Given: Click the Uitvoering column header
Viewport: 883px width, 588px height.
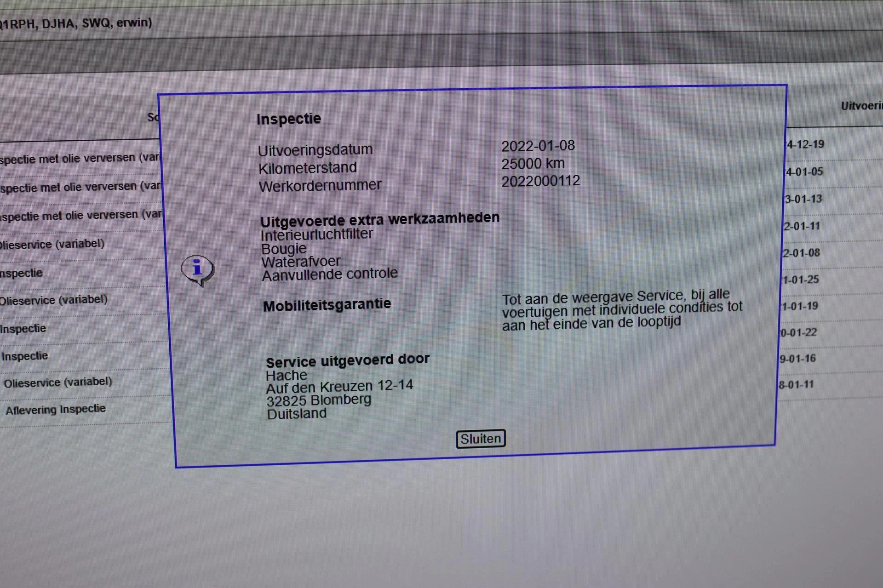Looking at the screenshot, I should tap(861, 106).
